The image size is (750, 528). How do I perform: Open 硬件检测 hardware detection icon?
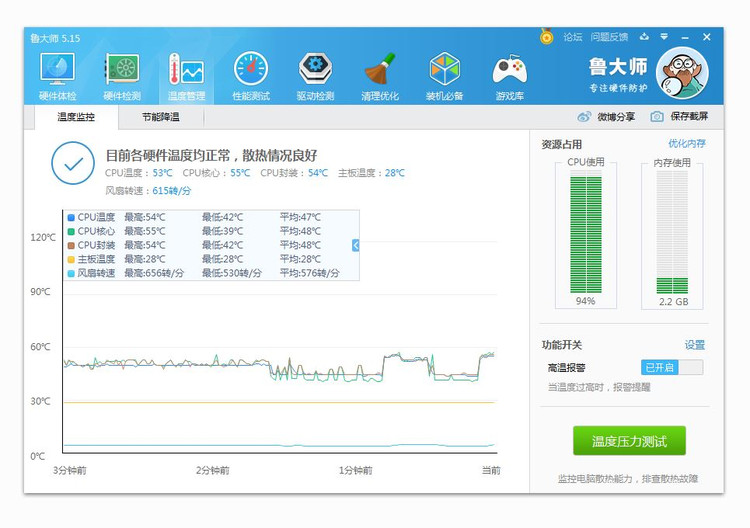[x=122, y=76]
